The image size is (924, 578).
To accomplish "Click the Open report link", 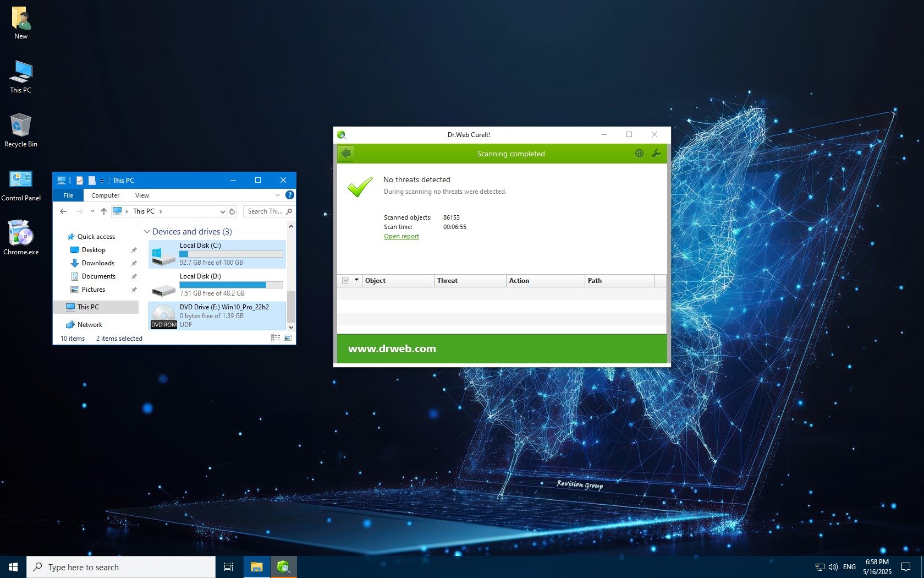I will (402, 236).
